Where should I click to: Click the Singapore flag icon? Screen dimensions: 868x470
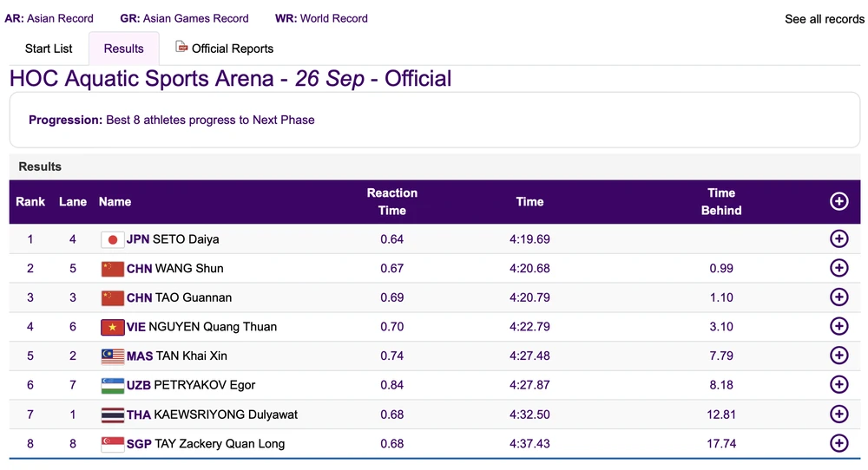[x=113, y=444]
